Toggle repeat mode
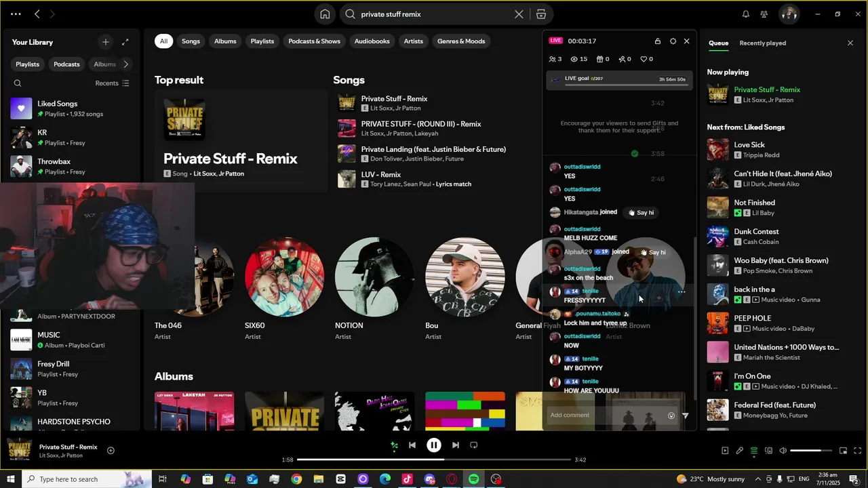 474,445
